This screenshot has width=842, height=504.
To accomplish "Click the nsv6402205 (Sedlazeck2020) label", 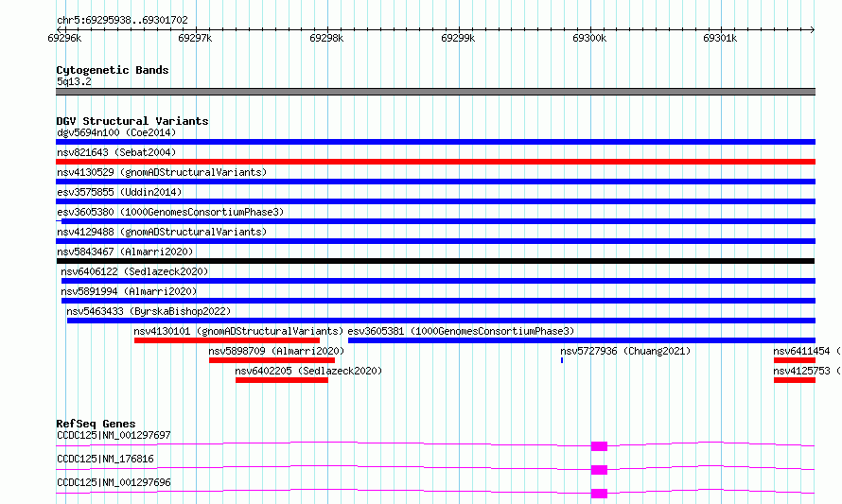I will [308, 371].
